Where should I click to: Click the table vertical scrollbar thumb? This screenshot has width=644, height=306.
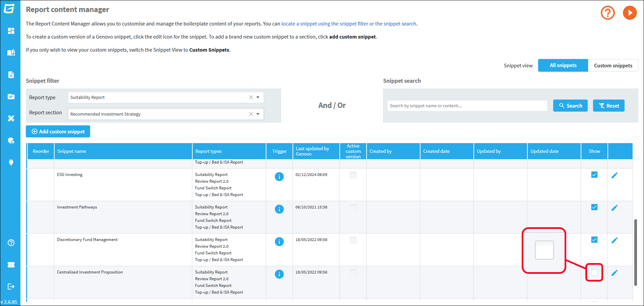636,252
